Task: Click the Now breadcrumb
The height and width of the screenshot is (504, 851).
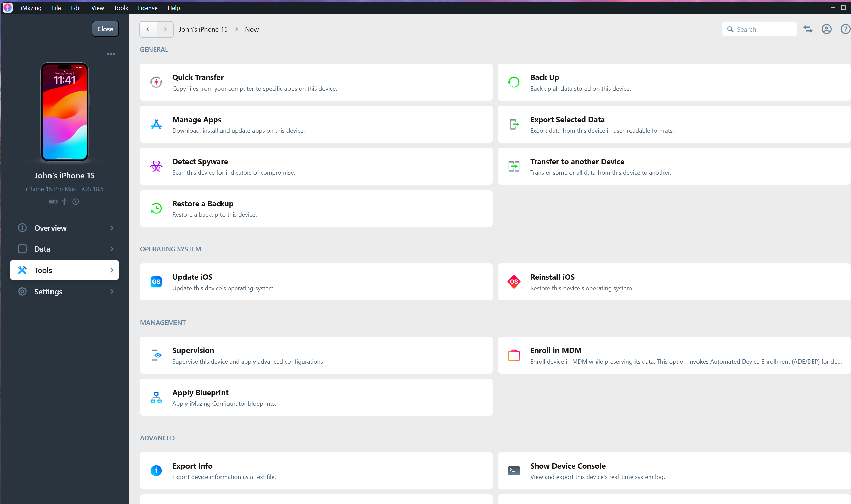Action: pos(252,30)
